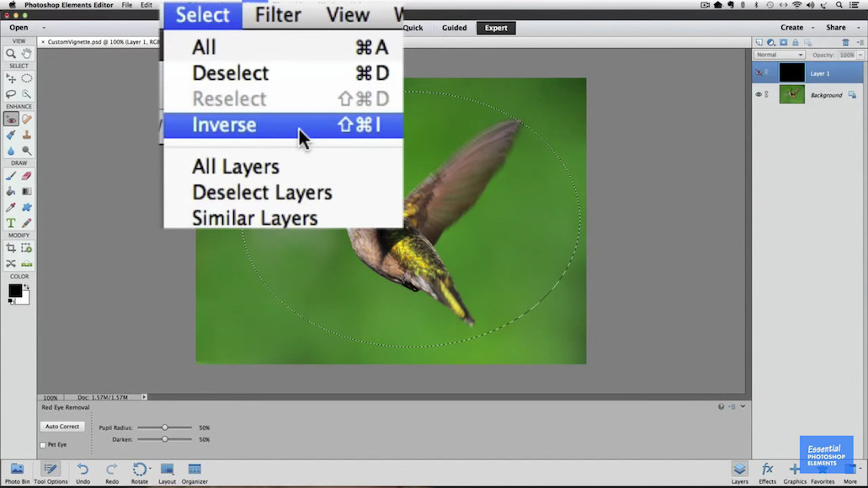Select the Custom Shape tool

[x=27, y=208]
